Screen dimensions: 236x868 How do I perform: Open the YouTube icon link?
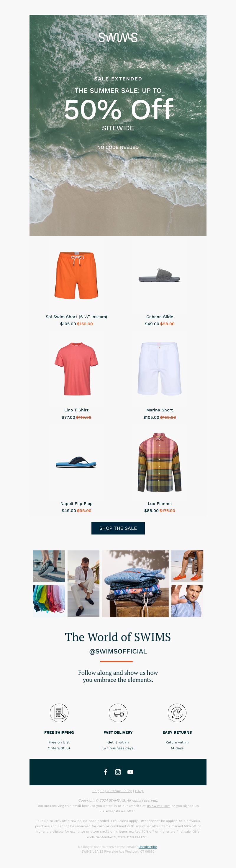coord(130,772)
